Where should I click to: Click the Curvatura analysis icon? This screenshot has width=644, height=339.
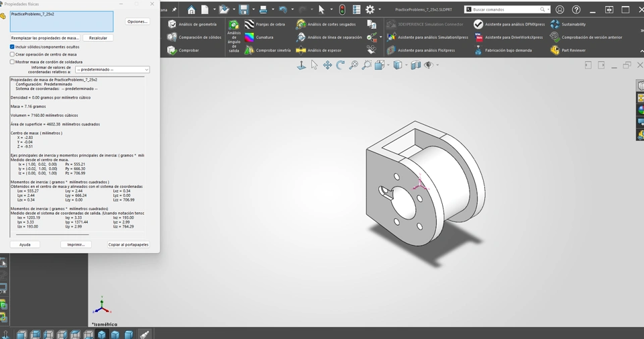click(x=250, y=38)
